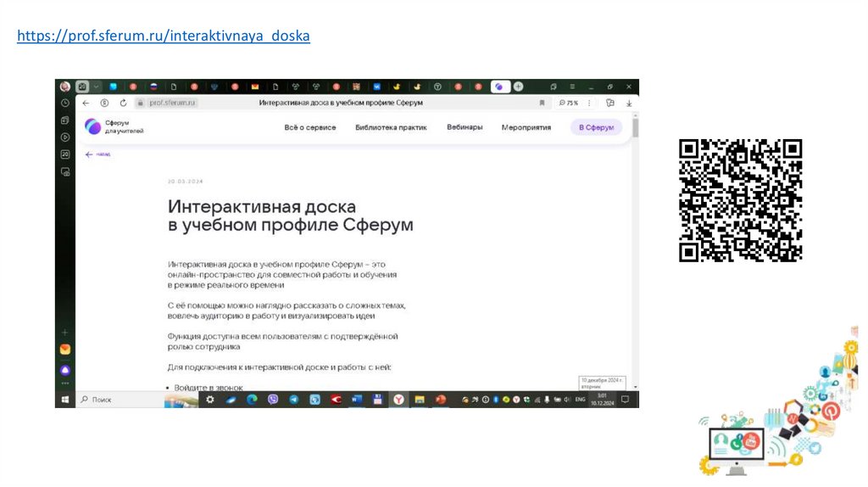Screen dimensions: 868x487
Task: Click the 'В Сферум' button
Action: click(596, 127)
